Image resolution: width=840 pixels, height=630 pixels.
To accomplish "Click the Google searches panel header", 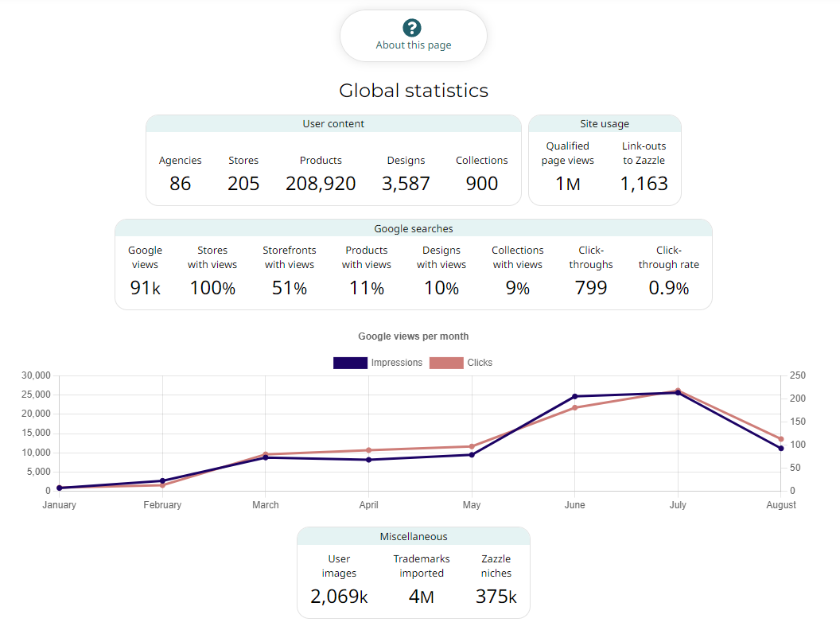I will pyautogui.click(x=414, y=229).
